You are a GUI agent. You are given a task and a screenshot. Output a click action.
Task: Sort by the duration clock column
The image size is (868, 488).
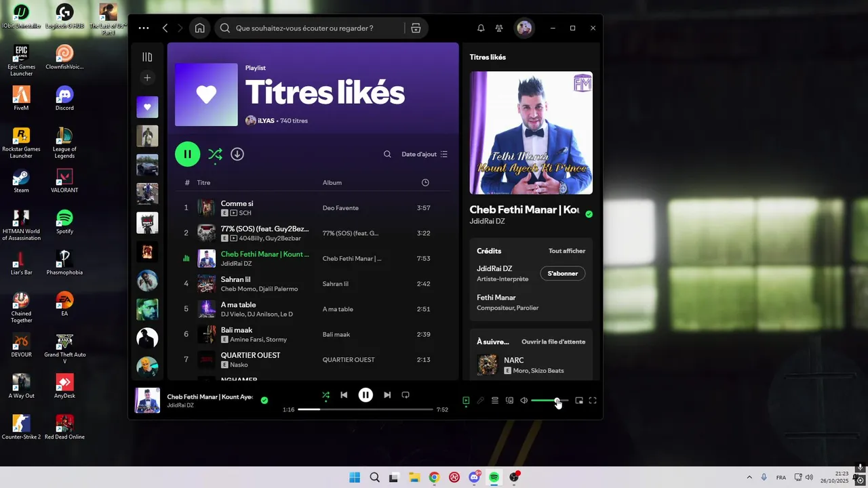click(425, 183)
